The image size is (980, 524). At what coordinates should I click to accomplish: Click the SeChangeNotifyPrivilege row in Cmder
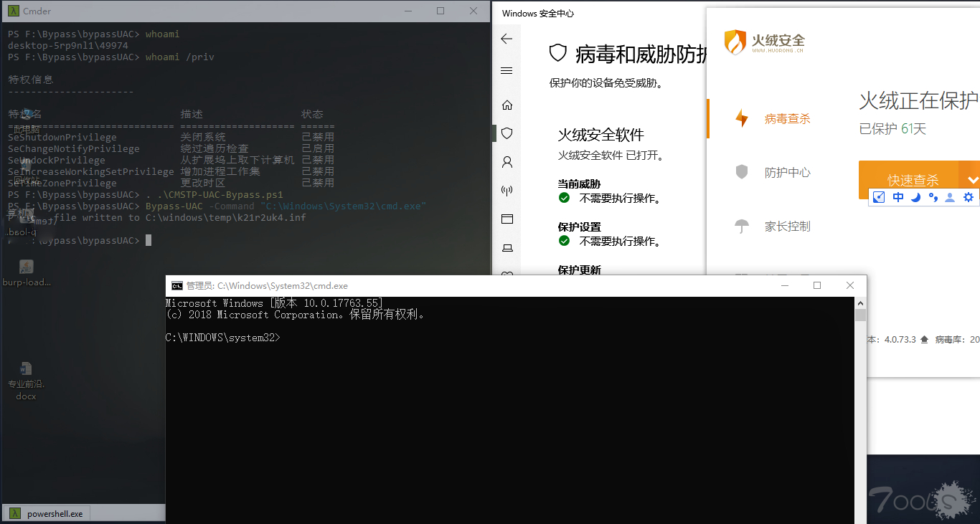(x=171, y=148)
